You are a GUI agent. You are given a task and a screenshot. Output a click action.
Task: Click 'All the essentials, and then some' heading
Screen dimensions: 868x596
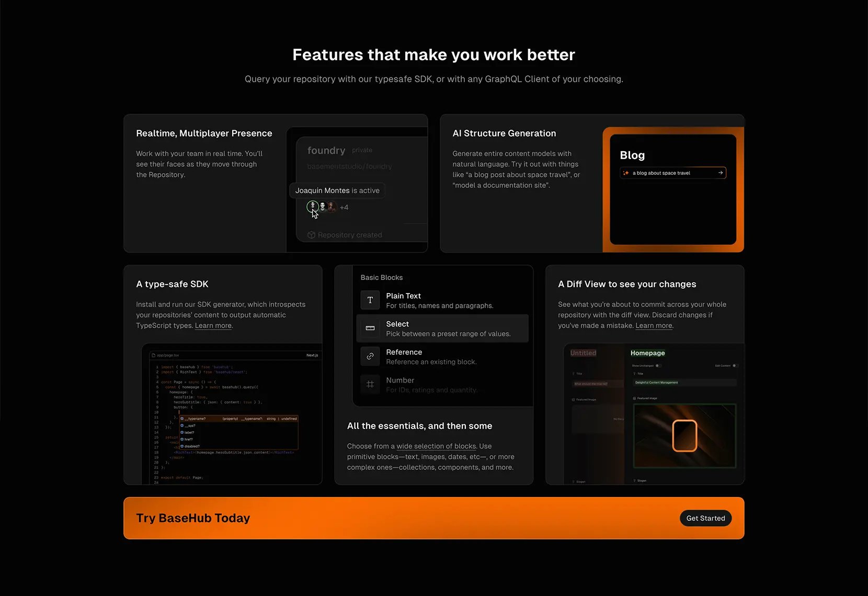[x=419, y=426]
